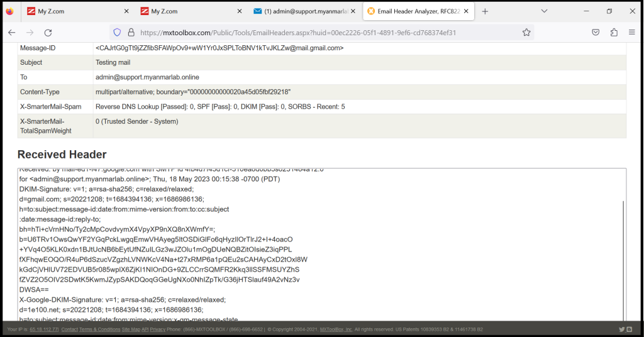This screenshot has height=337, width=644.
Task: Select '0 (Trusted Sender - System)' value
Action: coord(136,121)
